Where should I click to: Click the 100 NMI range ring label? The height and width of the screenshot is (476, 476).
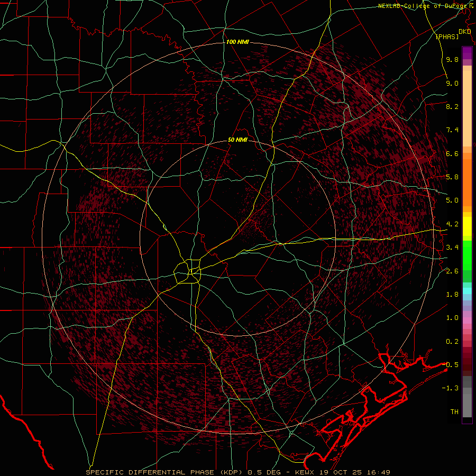coord(237,42)
